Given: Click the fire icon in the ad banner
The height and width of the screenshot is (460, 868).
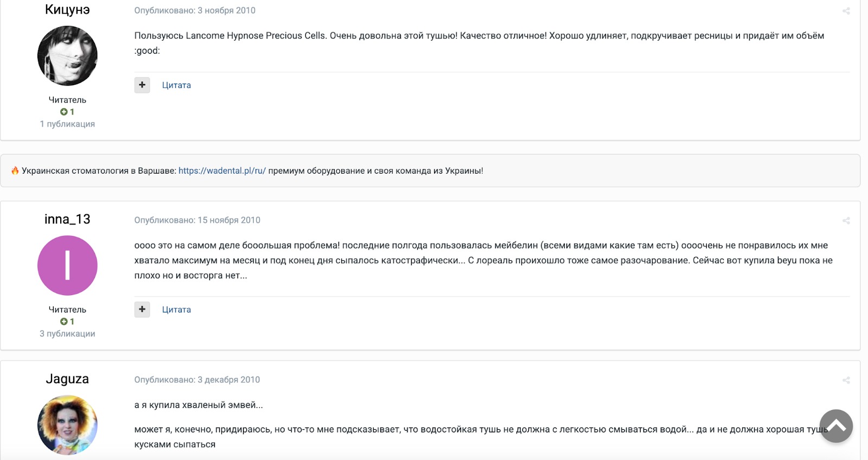Looking at the screenshot, I should click(x=15, y=170).
